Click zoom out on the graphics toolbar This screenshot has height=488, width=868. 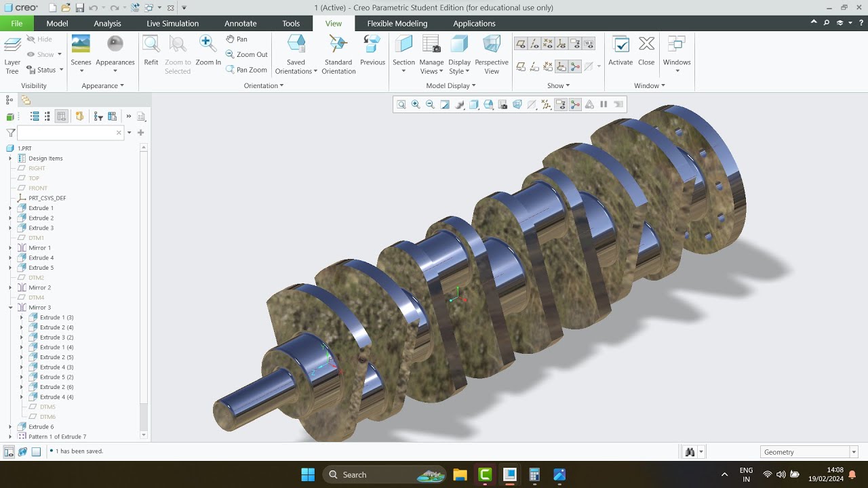click(x=431, y=104)
